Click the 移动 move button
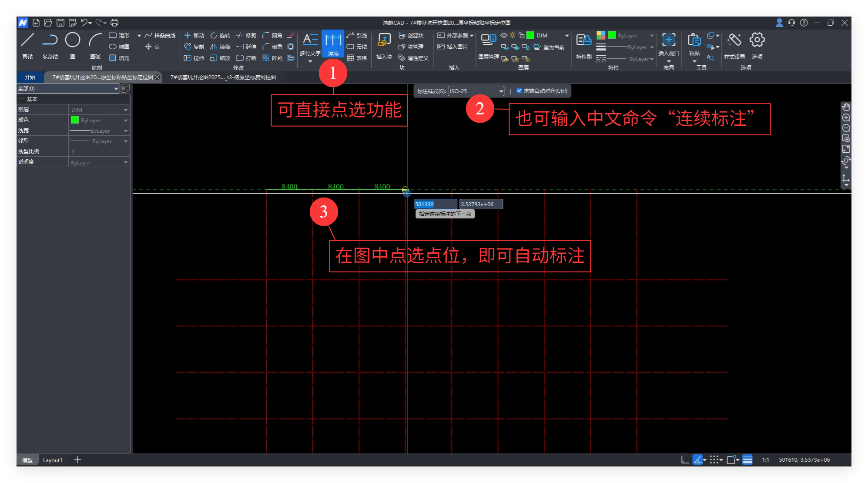This screenshot has width=868, height=483. (194, 35)
